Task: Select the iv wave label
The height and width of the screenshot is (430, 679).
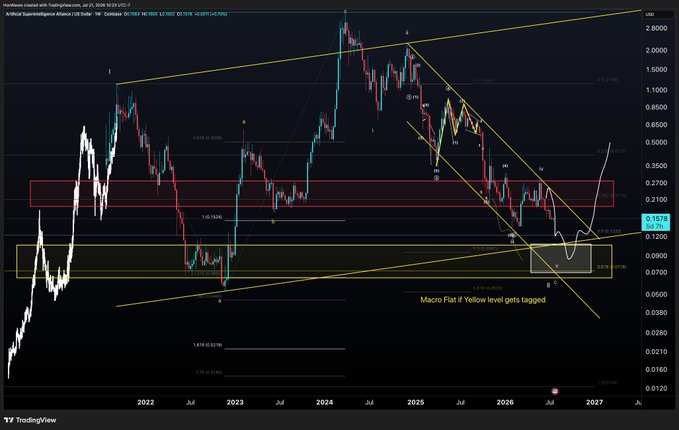Action: (541, 168)
